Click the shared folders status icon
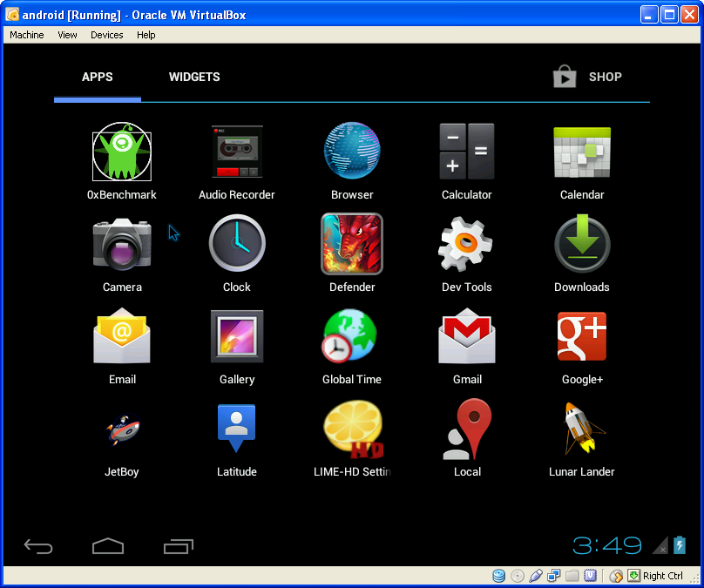 coord(572,576)
